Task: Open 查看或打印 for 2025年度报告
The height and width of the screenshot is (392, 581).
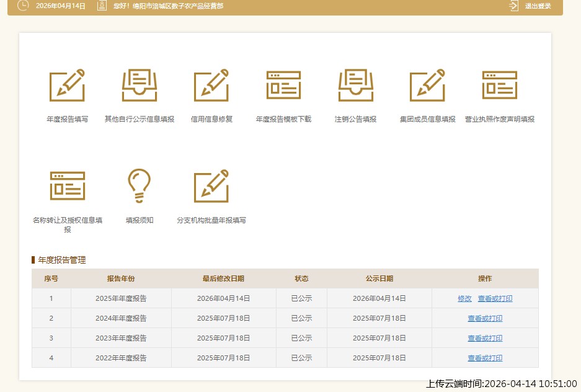Action: (x=495, y=298)
